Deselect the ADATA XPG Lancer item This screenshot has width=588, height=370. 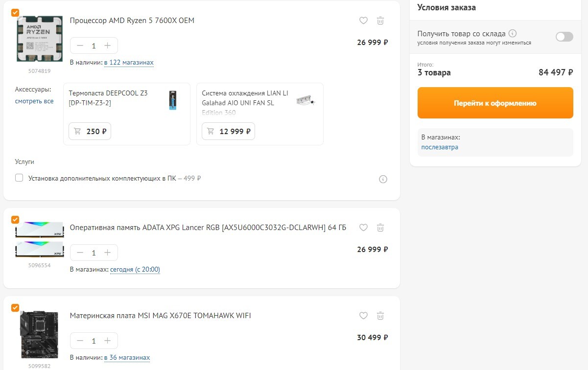(15, 219)
